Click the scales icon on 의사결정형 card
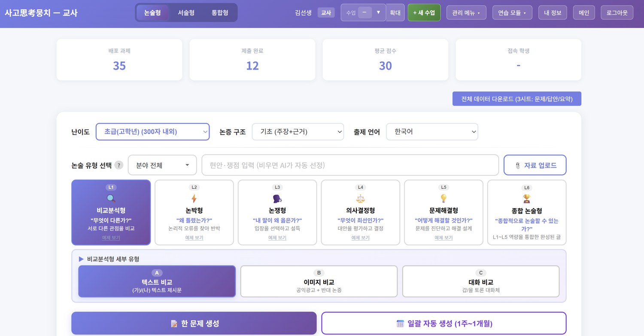Screen dimensions: 644x336 pyautogui.click(x=360, y=199)
